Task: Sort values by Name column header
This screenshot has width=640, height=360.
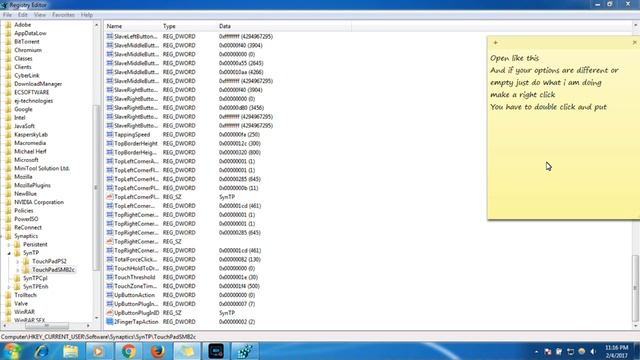Action: [x=132, y=26]
